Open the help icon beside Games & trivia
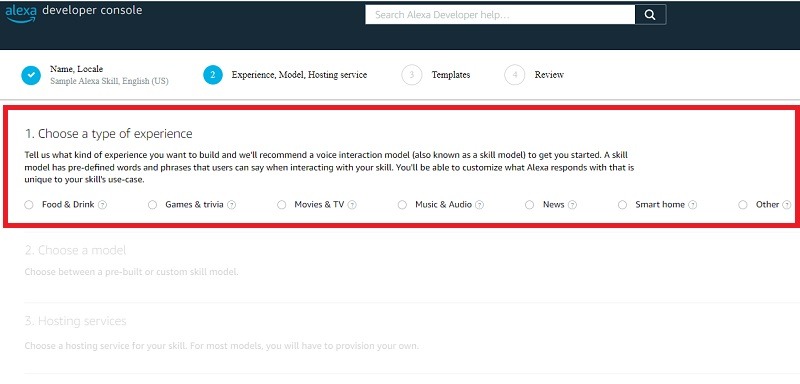Screen dimensions: 800x384 (x=231, y=205)
